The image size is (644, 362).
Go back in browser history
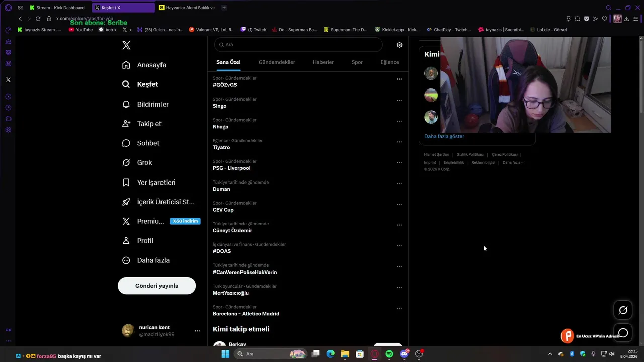(20, 19)
